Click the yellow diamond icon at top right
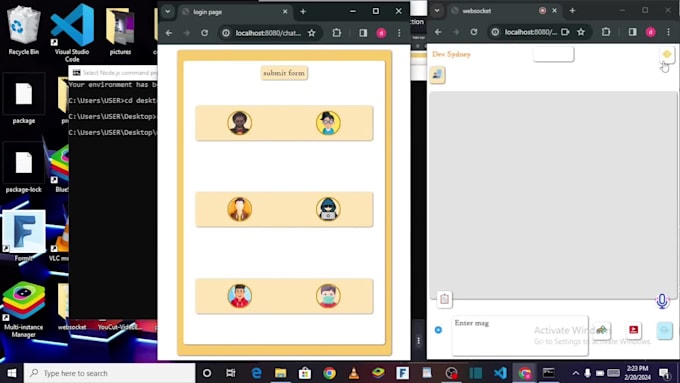This screenshot has width=680, height=383. pyautogui.click(x=667, y=54)
